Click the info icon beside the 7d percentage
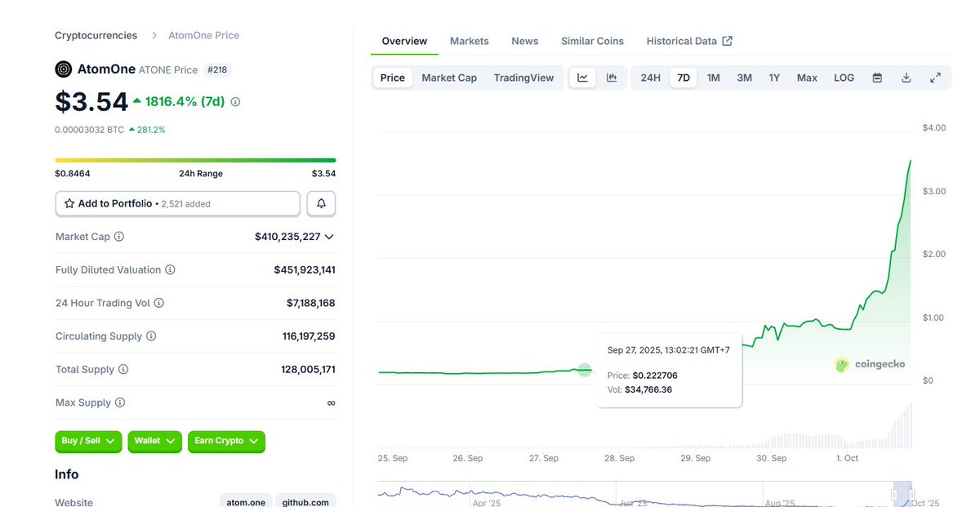980x507 pixels. click(x=235, y=102)
